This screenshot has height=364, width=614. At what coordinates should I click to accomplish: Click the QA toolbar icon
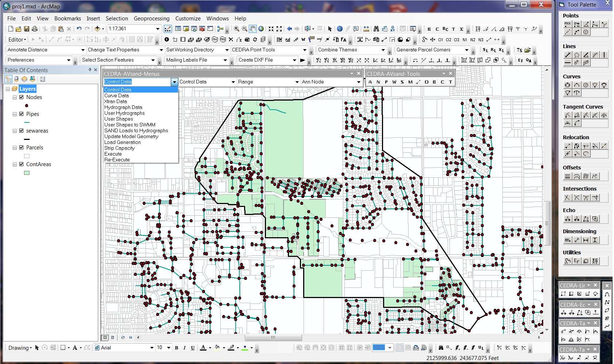(x=529, y=60)
